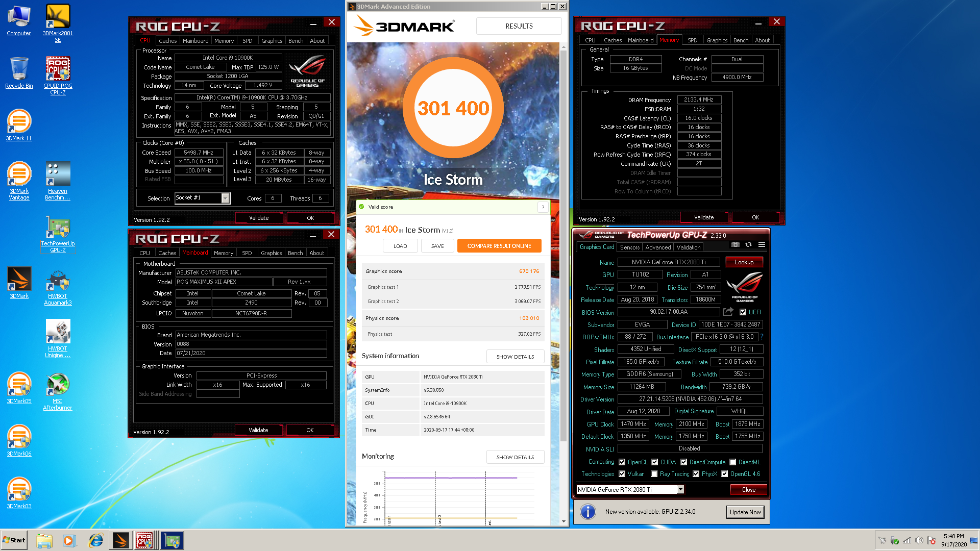Click the PCIe bus interface question mark
980x551 pixels.
(762, 337)
